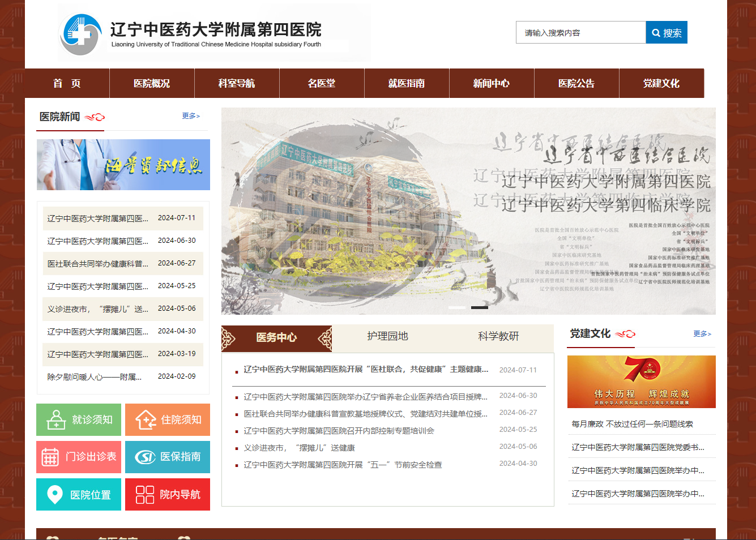Image resolution: width=756 pixels, height=540 pixels.
Task: Open 门诊出诊表 calendar icon tile
Action: pyautogui.click(x=79, y=457)
